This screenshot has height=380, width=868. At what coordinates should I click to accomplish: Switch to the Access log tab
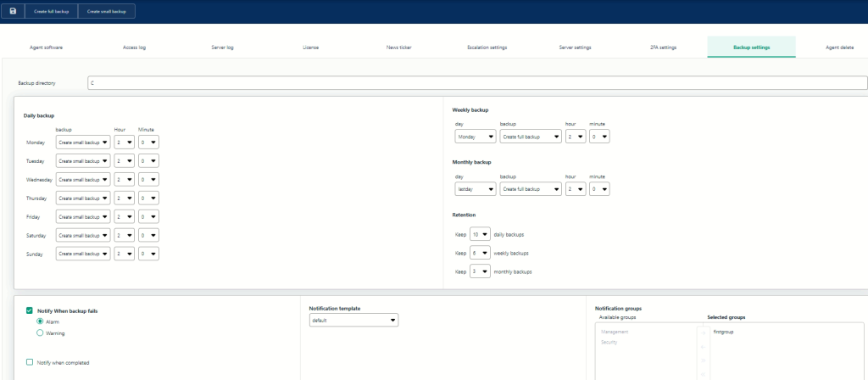click(134, 47)
